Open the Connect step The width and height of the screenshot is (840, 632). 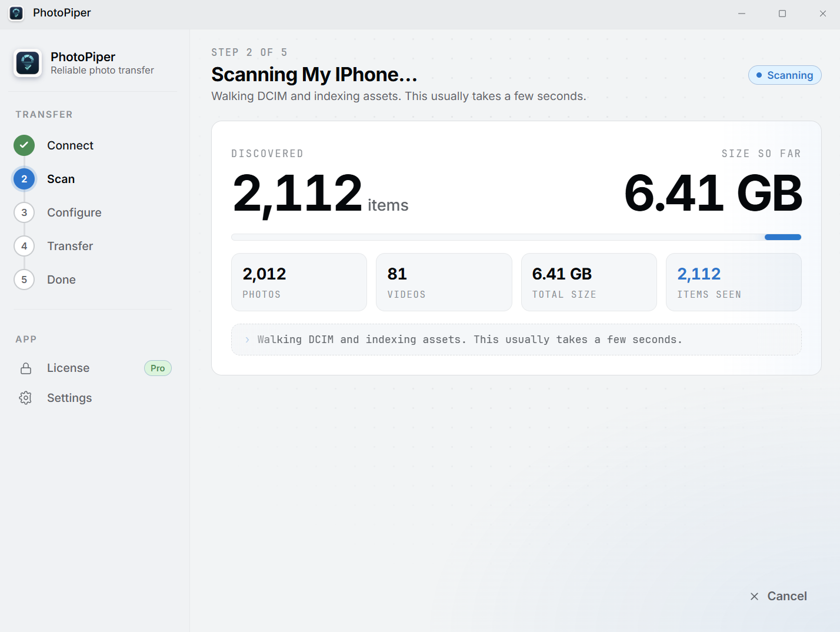click(x=70, y=145)
